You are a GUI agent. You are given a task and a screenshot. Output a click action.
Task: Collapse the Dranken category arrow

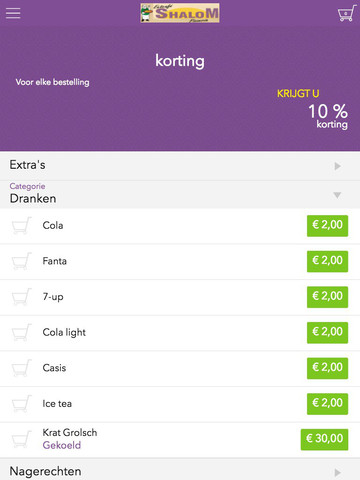coord(337,195)
